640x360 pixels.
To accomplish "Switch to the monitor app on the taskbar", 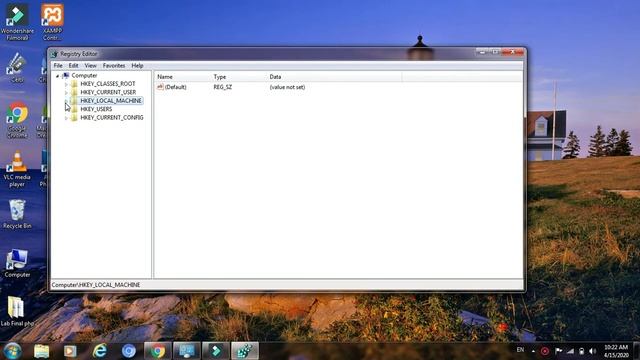I will point(187,351).
